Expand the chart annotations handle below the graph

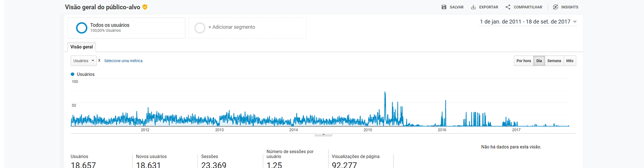coord(323,135)
